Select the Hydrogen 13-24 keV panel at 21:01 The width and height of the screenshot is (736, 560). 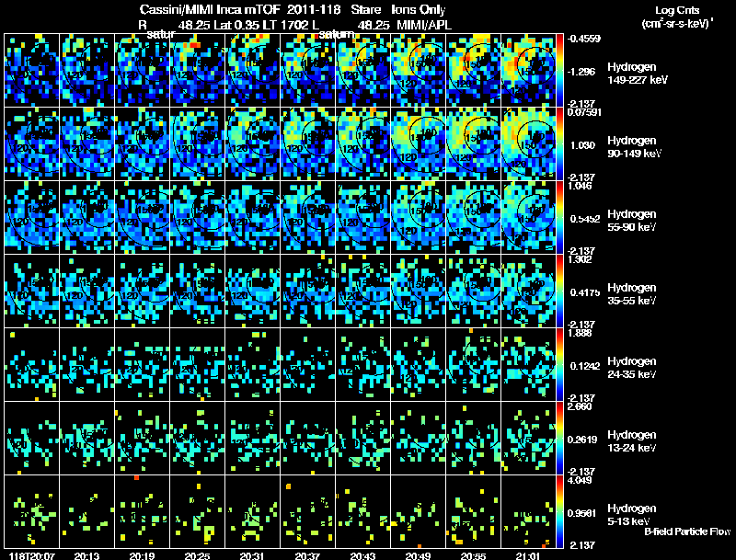(528, 438)
